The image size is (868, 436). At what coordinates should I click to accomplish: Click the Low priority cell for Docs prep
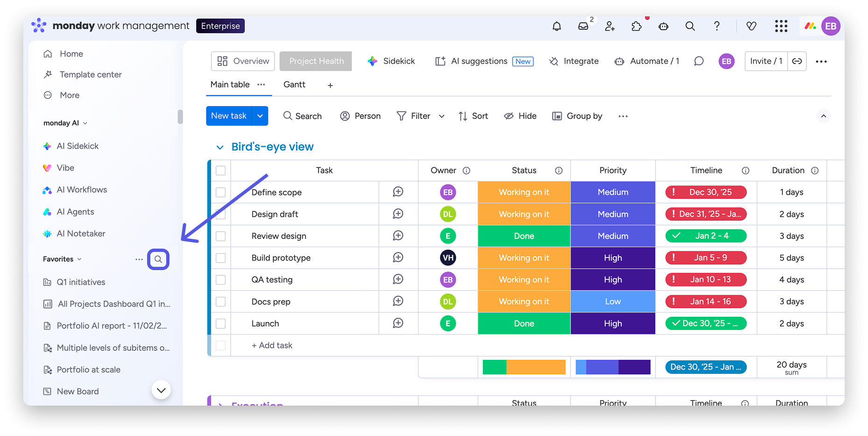coord(613,301)
